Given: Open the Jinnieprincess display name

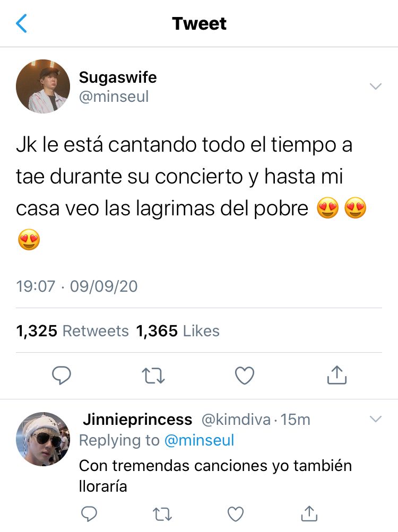Looking at the screenshot, I should [x=137, y=420].
